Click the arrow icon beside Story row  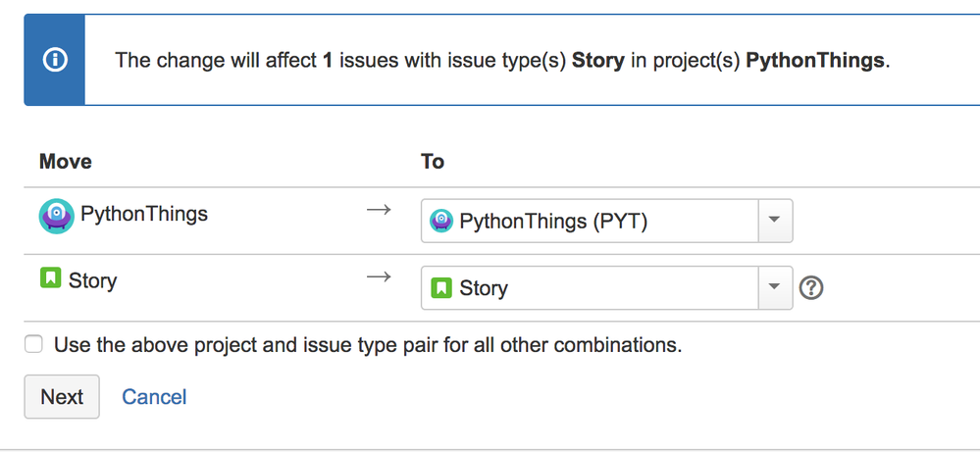click(x=378, y=276)
